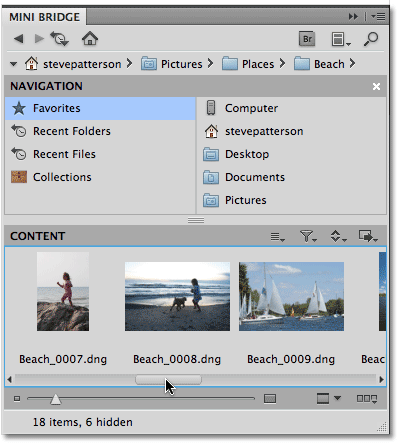Open the Mini Bridge panel flyout menu
The height and width of the screenshot is (443, 397).
[379, 16]
